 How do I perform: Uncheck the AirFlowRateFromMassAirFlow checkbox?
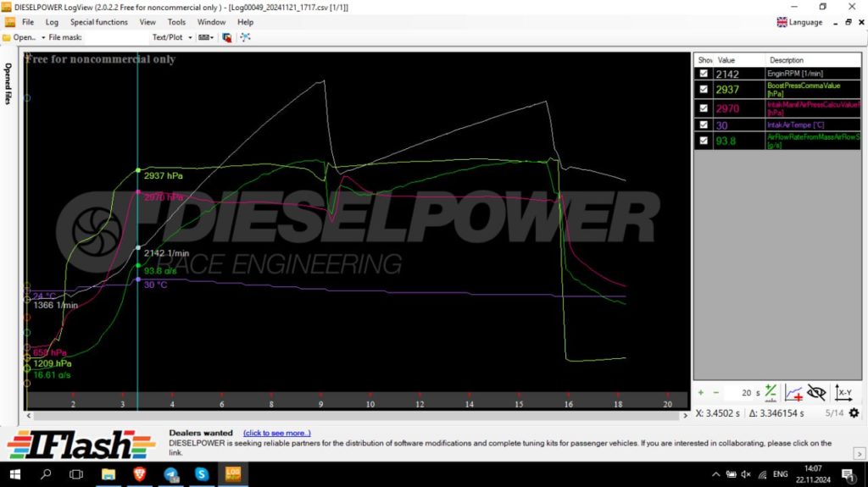point(704,141)
